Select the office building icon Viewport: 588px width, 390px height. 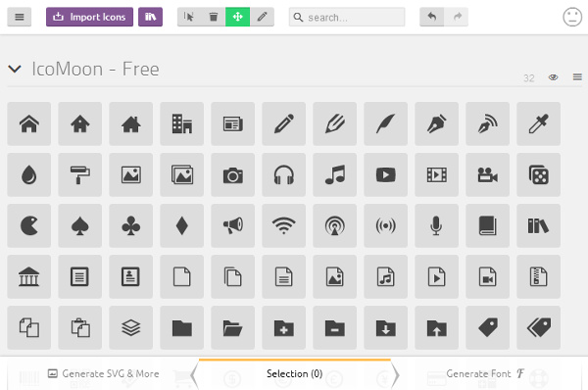pos(182,123)
